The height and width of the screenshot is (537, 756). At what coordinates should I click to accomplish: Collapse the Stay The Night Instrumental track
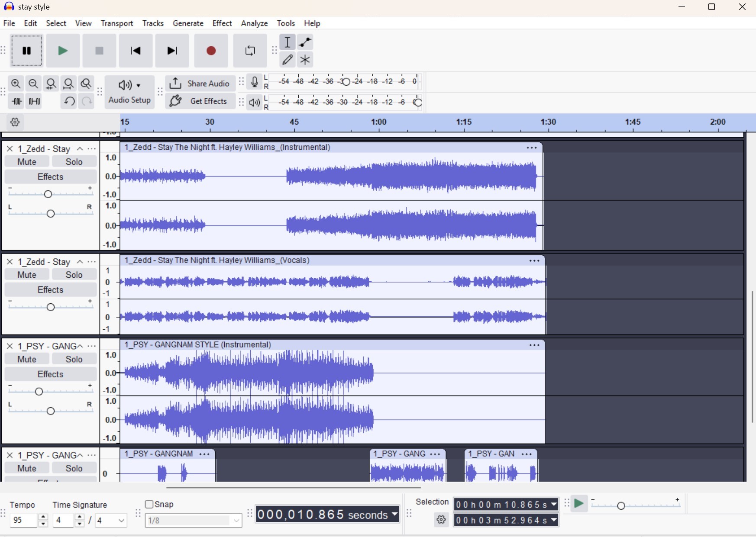[x=80, y=148]
